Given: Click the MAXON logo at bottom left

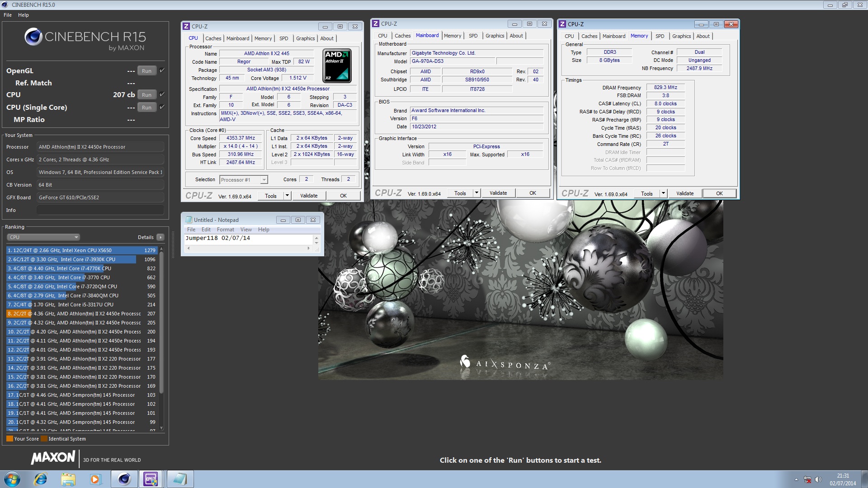Looking at the screenshot, I should tap(53, 458).
